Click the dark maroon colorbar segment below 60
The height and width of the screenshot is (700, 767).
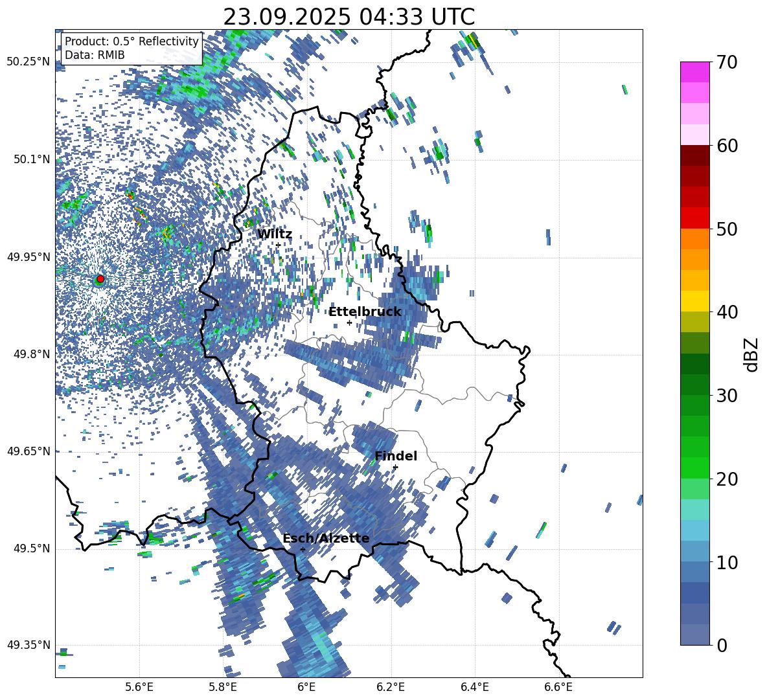point(694,155)
